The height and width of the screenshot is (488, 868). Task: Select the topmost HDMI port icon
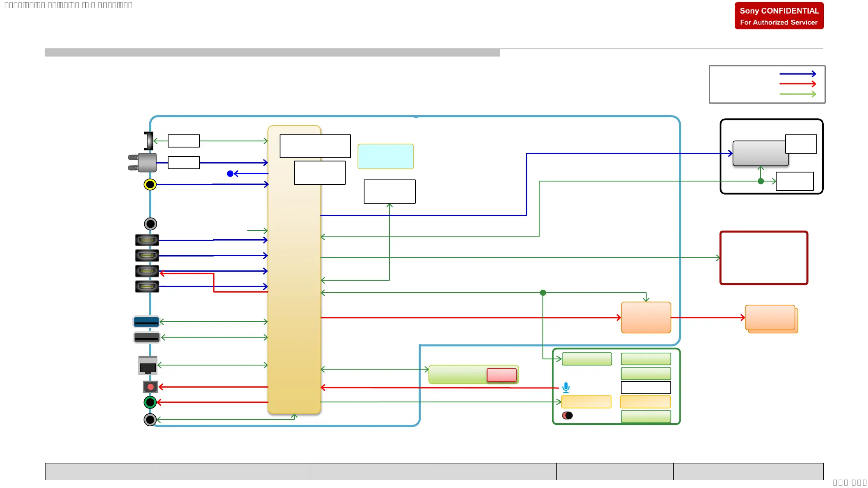[x=147, y=240]
